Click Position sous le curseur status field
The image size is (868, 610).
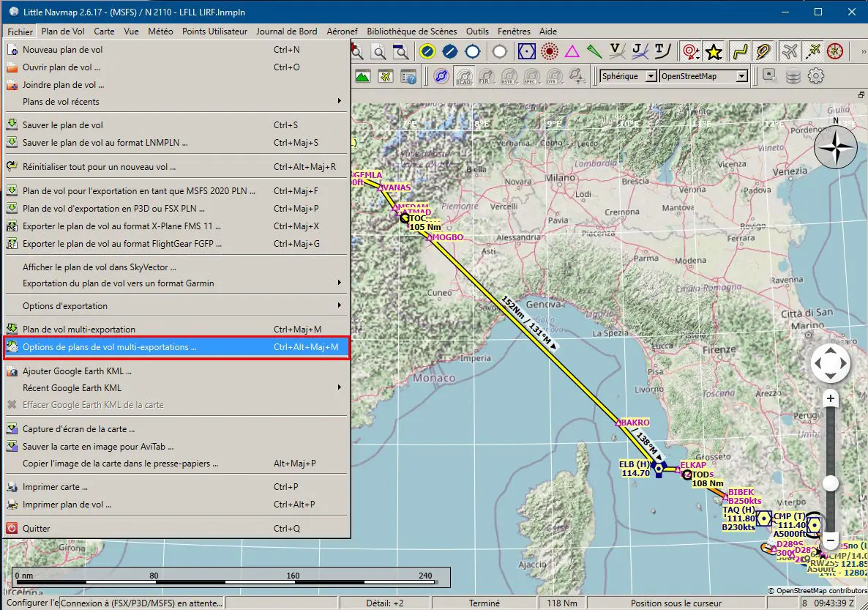click(x=676, y=603)
